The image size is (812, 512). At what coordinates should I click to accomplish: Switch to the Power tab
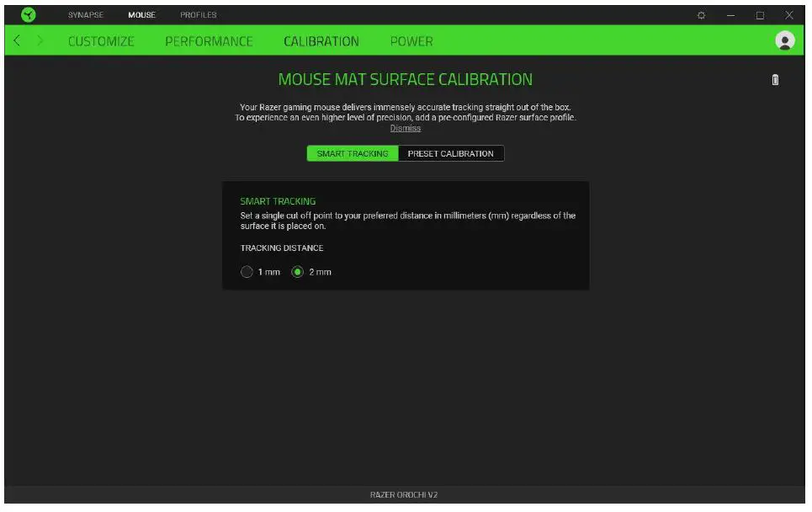[x=411, y=41]
